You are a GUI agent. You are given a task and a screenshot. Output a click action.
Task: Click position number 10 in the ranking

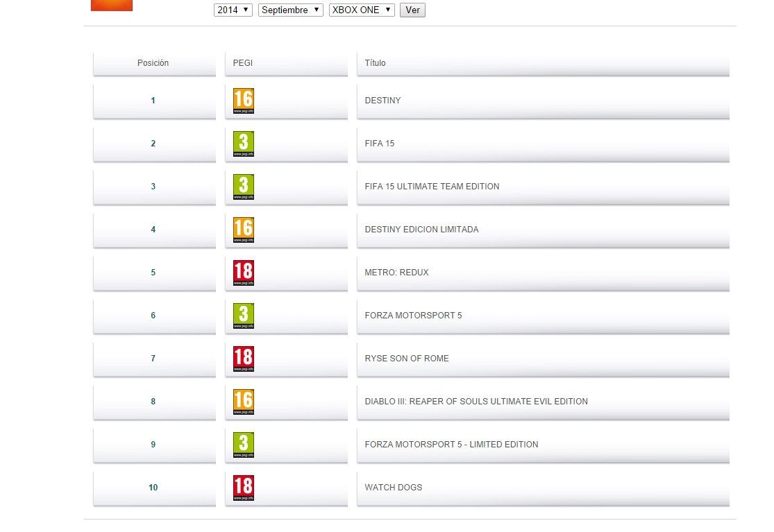[x=153, y=488]
